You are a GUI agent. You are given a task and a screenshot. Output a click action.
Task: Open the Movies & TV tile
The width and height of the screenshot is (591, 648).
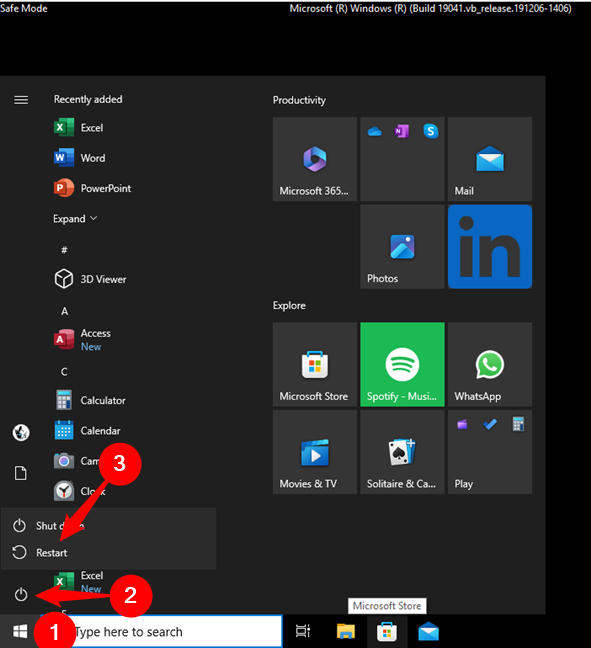click(x=315, y=452)
